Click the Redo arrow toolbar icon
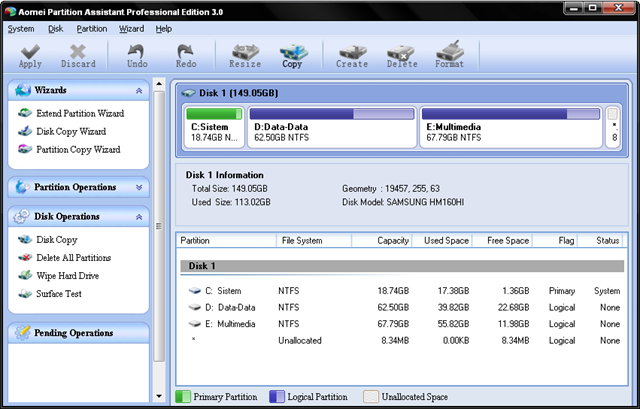 tap(186, 56)
